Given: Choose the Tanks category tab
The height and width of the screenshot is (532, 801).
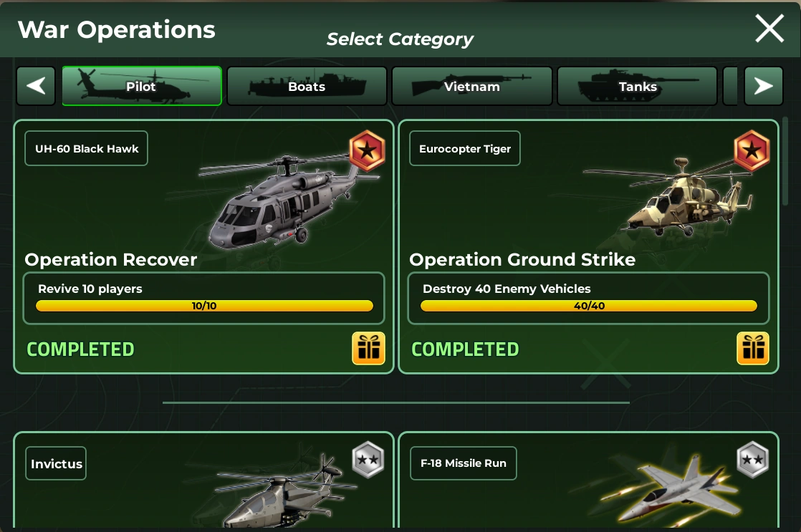Looking at the screenshot, I should point(637,86).
